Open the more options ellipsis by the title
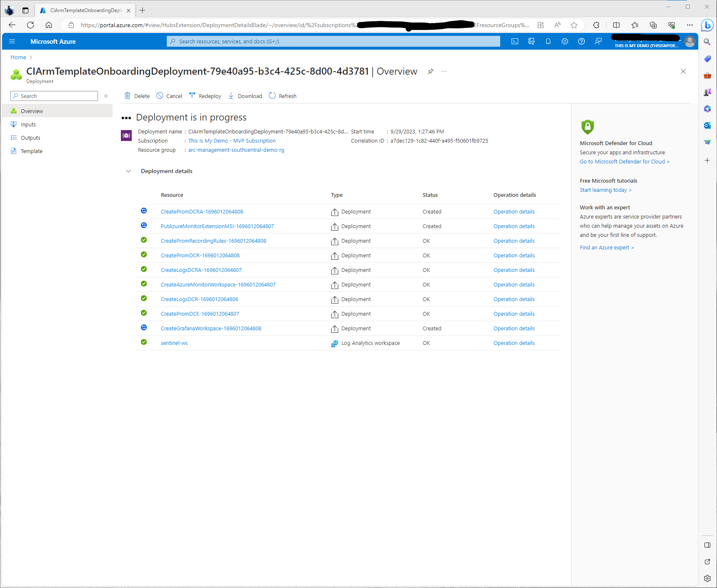Screen dimensions: 717x588 coord(444,71)
